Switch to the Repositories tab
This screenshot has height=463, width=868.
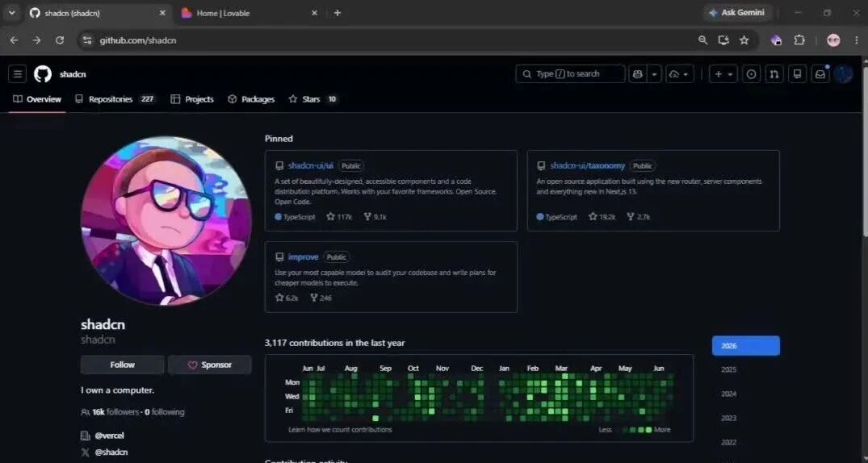coord(115,99)
